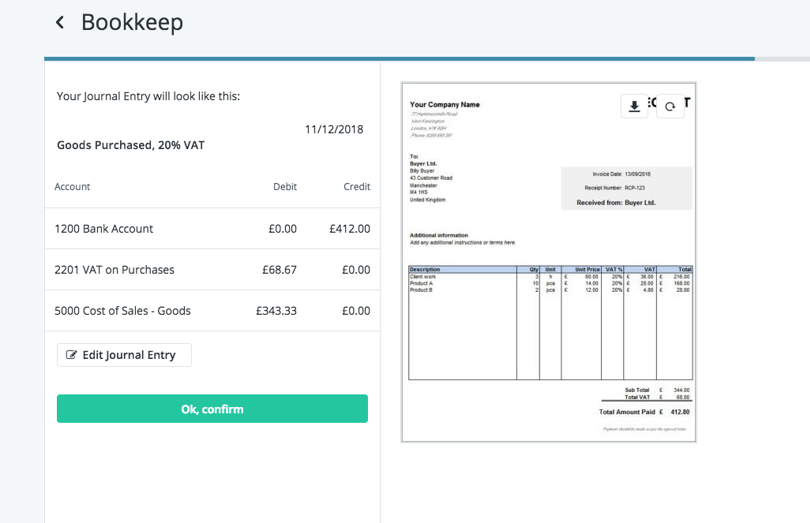Click the £412.00 credit amount

coord(350,228)
